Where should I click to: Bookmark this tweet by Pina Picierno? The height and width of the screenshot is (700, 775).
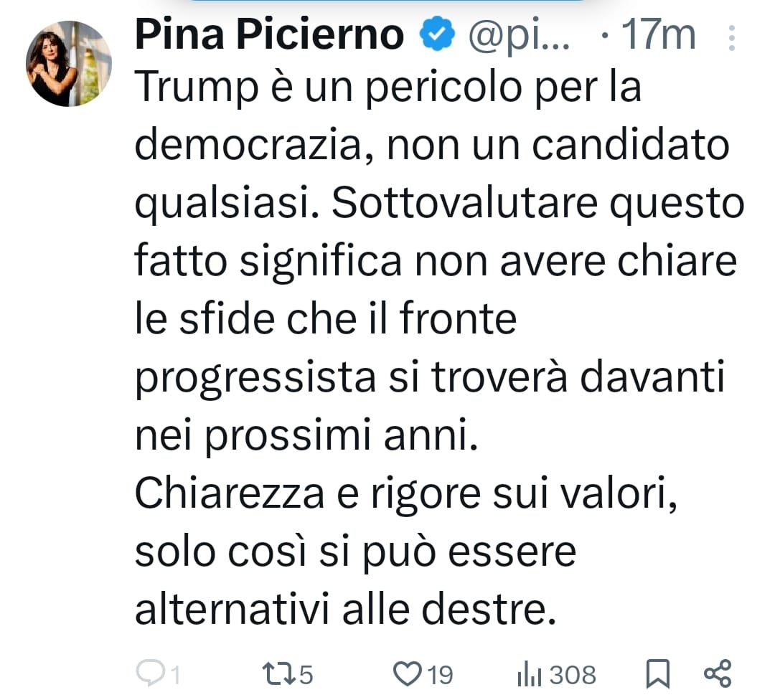[x=657, y=673]
